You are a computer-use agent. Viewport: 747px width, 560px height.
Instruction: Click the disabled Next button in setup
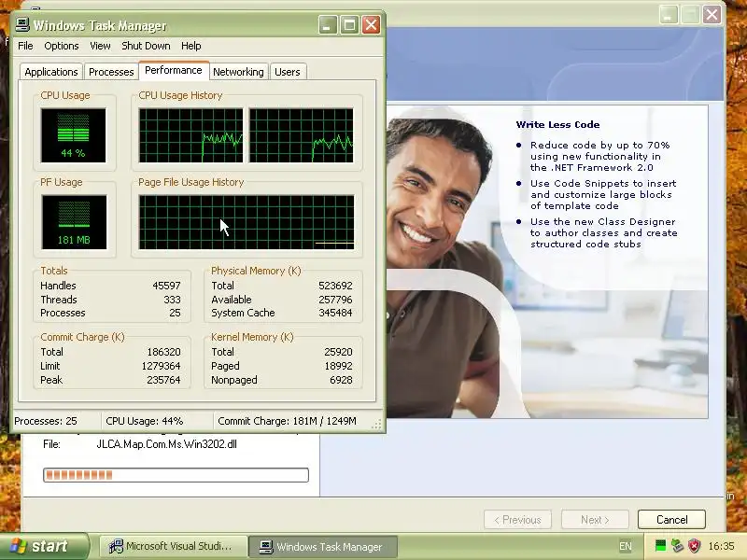tap(595, 520)
